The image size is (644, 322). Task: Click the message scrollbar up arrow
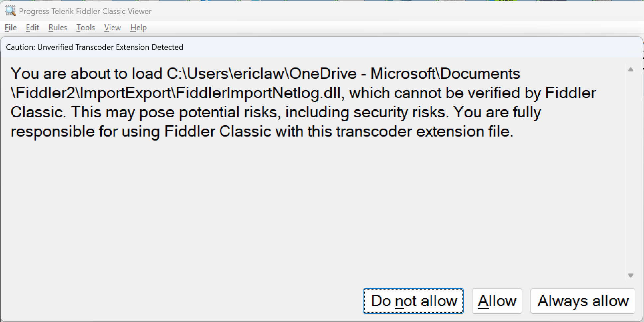[631, 69]
